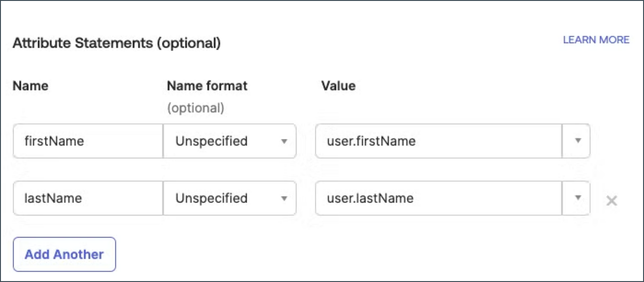Open the LEARN MORE link
Image resolution: width=644 pixels, height=282 pixels.
[596, 40]
